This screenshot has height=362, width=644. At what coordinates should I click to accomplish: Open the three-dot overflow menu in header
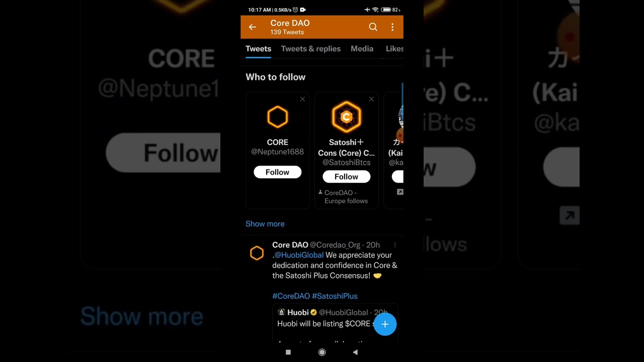pyautogui.click(x=392, y=27)
